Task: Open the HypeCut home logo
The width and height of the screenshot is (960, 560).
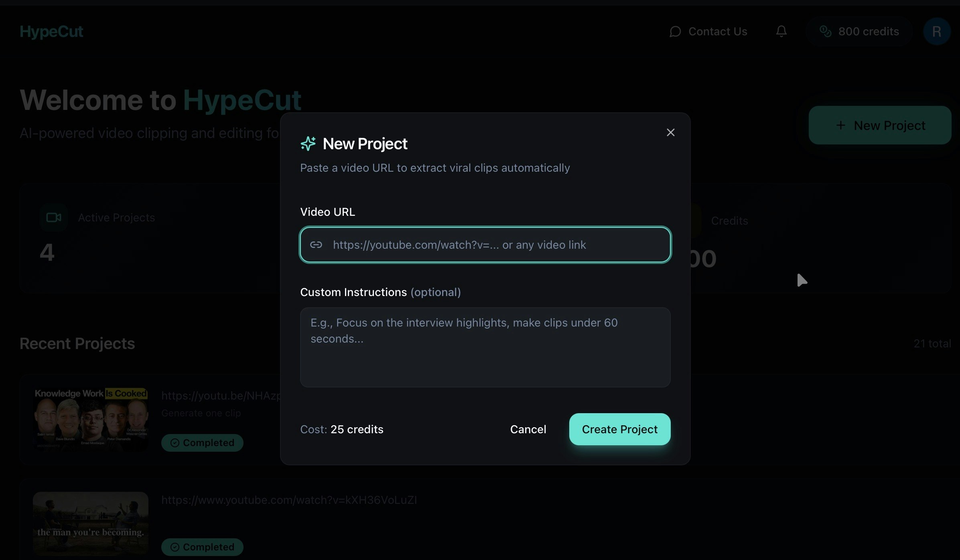Action: coord(51,31)
